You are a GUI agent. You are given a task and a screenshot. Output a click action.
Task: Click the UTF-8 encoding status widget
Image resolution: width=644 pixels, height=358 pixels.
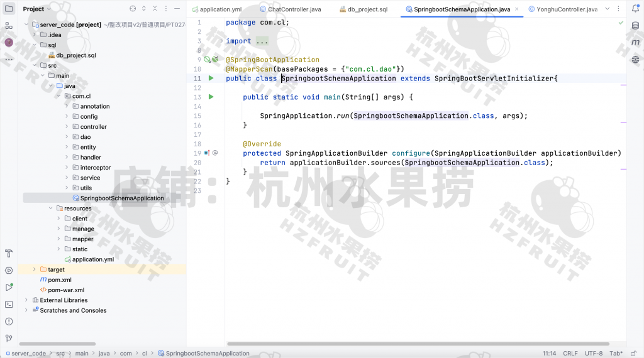pyautogui.click(x=593, y=354)
